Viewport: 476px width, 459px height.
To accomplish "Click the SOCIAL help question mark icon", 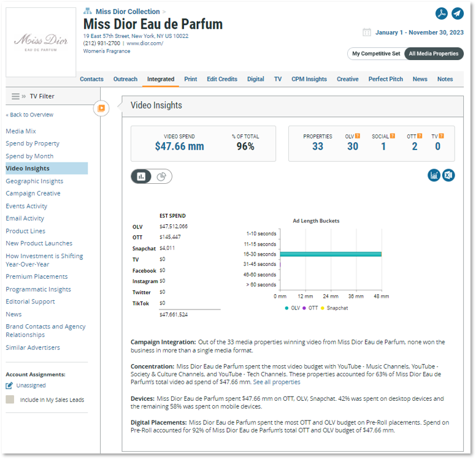I will point(393,136).
